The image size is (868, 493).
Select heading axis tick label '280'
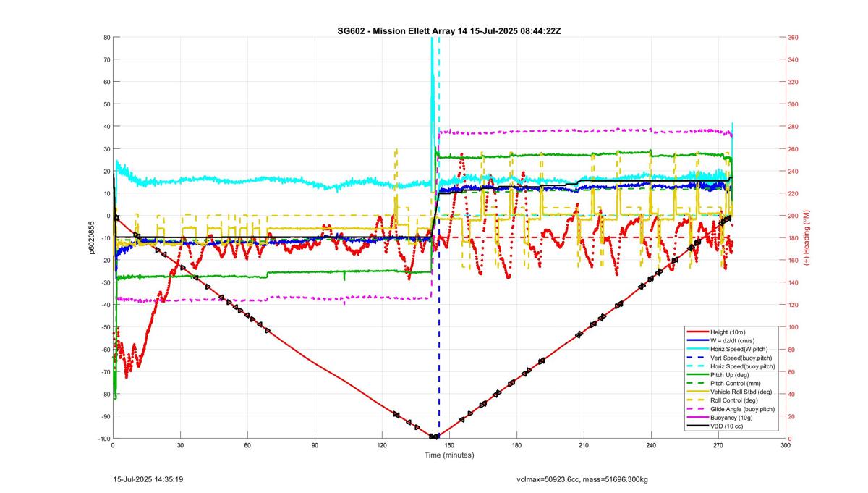coord(794,127)
